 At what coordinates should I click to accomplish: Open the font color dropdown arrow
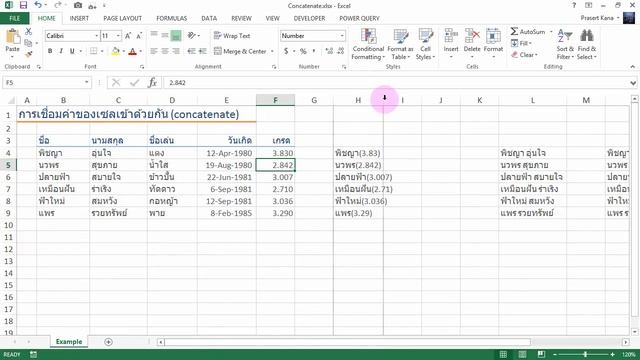(140, 51)
